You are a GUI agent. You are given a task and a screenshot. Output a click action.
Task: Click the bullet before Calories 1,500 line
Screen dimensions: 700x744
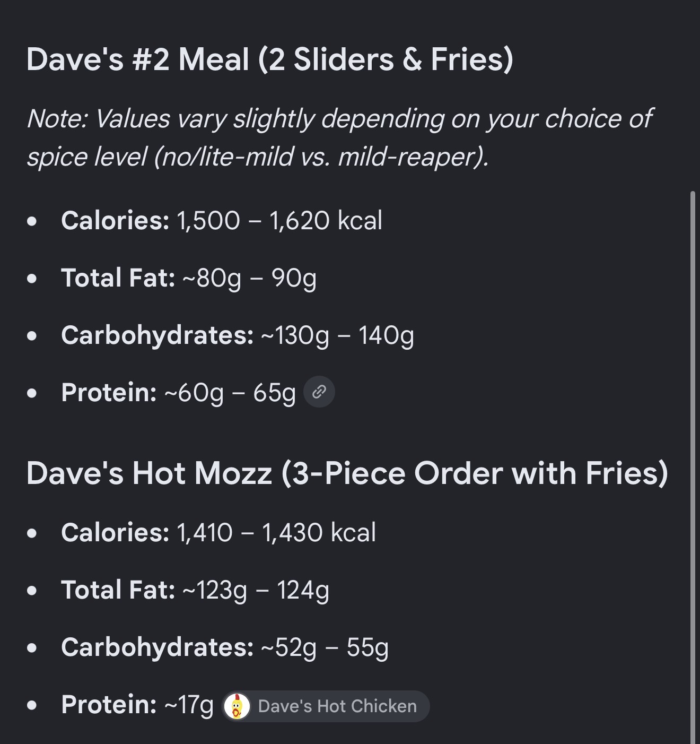coord(32,221)
